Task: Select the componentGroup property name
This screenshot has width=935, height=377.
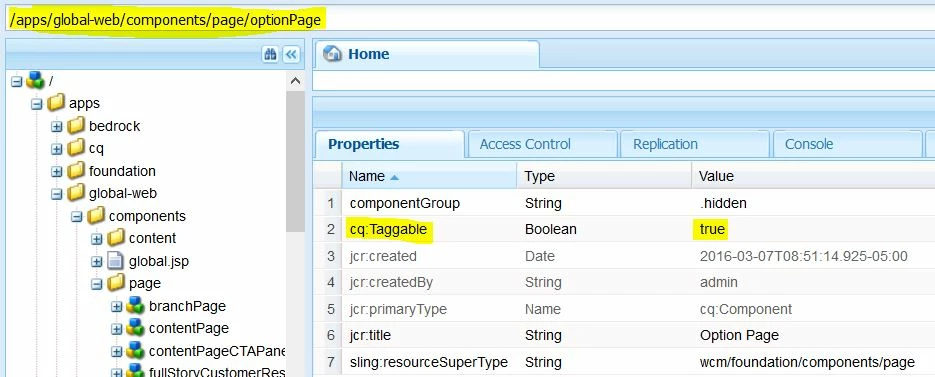Action: pyautogui.click(x=405, y=203)
